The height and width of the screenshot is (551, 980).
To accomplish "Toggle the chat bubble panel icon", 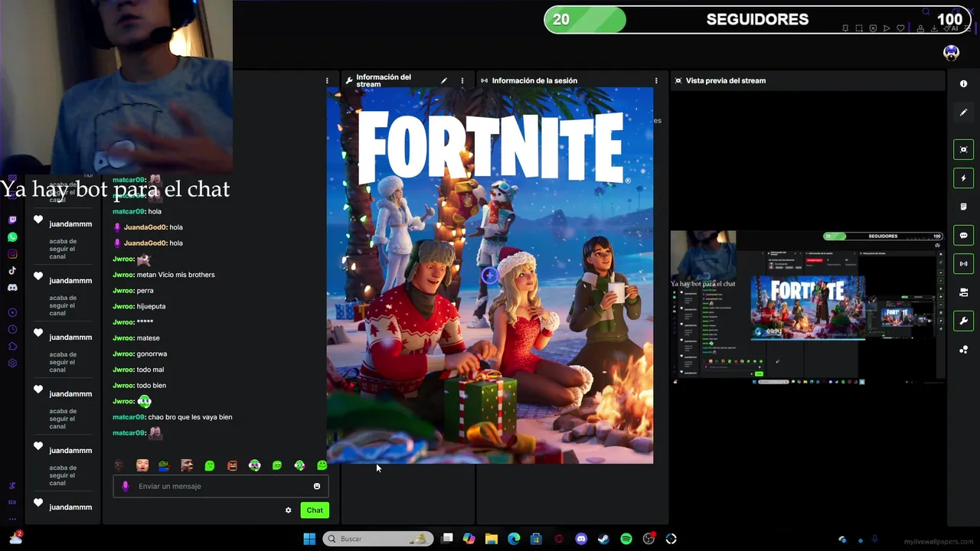I will [963, 235].
